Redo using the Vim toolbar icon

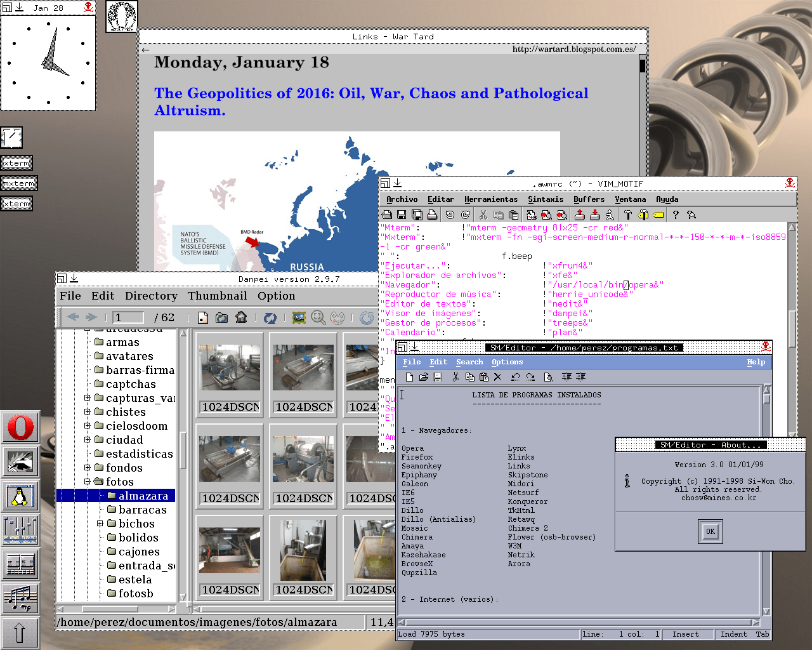[465, 215]
